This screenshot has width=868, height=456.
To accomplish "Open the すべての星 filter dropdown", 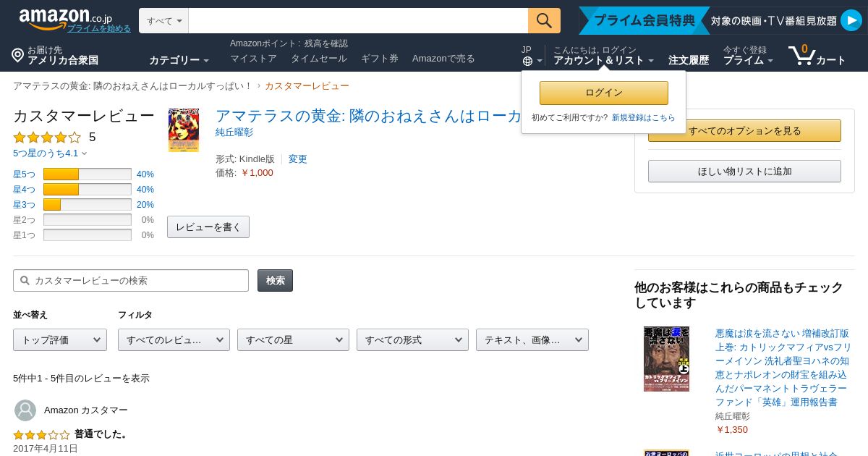I will [x=293, y=339].
